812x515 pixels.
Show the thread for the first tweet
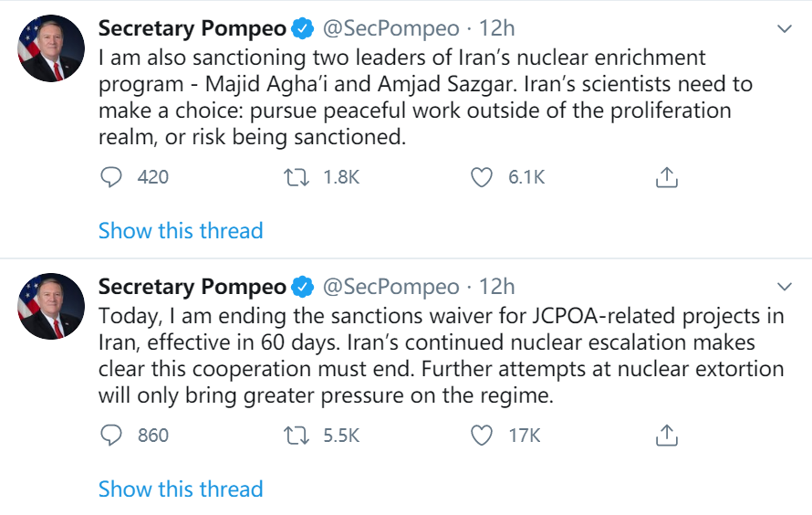click(x=181, y=230)
